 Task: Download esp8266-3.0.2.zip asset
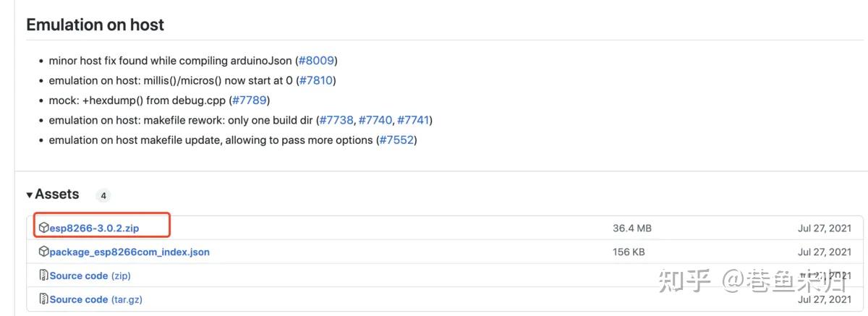point(94,229)
